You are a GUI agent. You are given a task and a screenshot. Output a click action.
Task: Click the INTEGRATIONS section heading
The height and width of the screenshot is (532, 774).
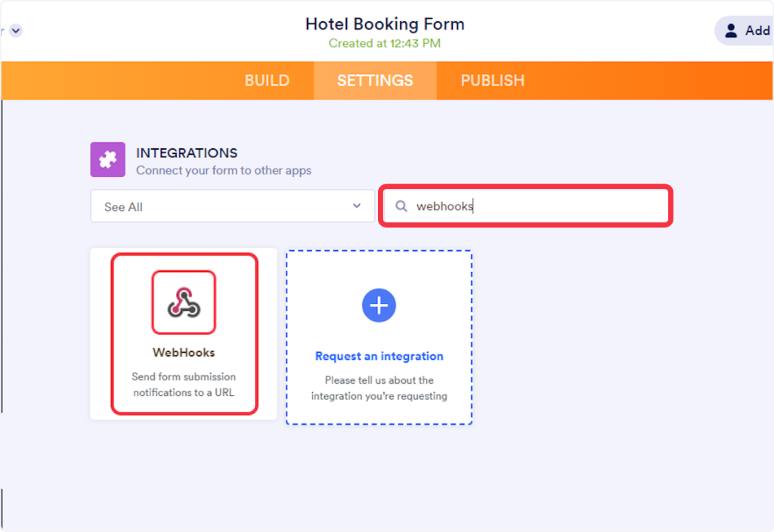click(187, 153)
